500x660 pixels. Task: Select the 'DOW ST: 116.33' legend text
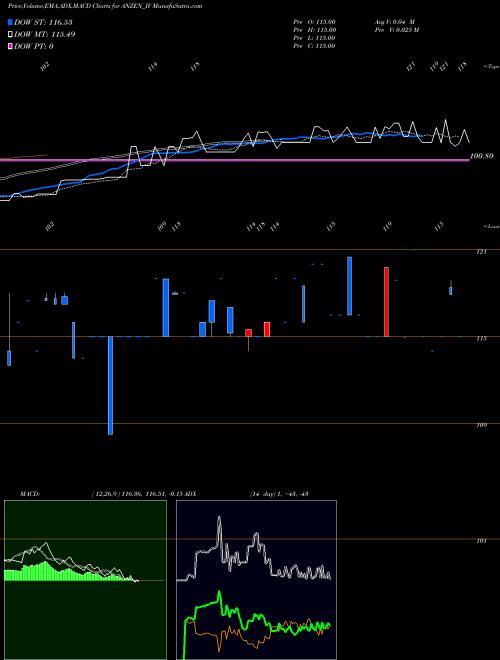[43, 22]
